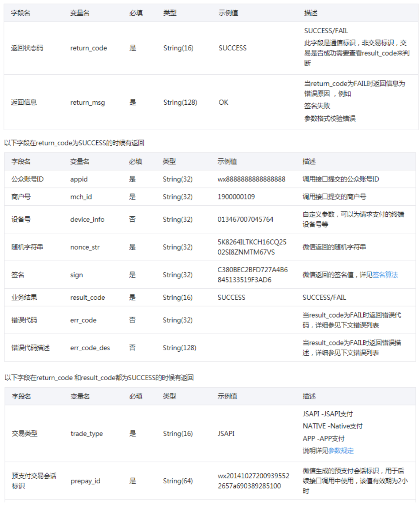Click the 返回状态码 field name
This screenshot has height=520, width=420.
point(27,48)
